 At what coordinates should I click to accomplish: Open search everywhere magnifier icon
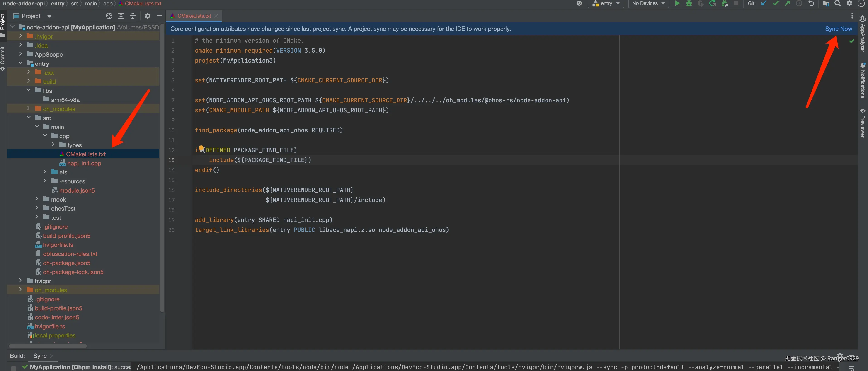[837, 3]
